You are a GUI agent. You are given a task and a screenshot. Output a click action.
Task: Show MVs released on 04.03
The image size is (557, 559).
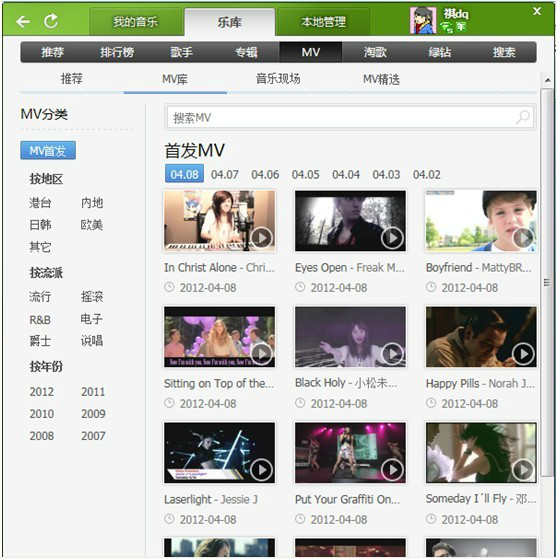tap(386, 174)
